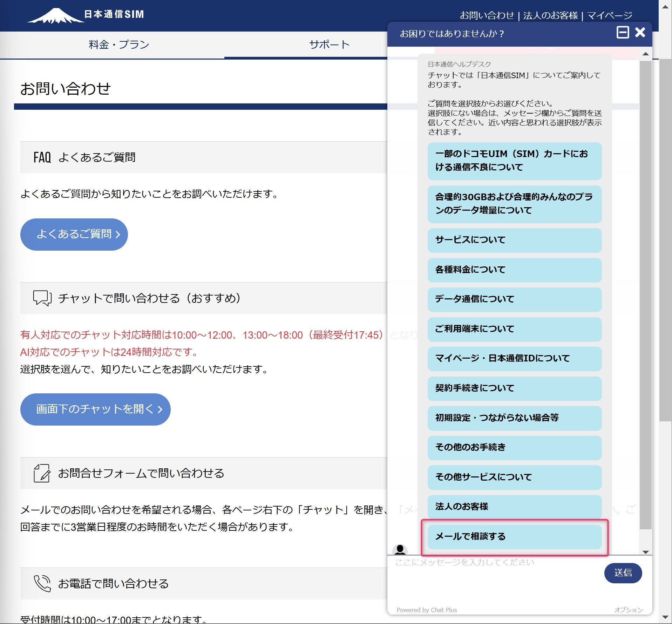The image size is (672, 624).
Task: Click the chat scrollbar down arrow
Action: [645, 552]
